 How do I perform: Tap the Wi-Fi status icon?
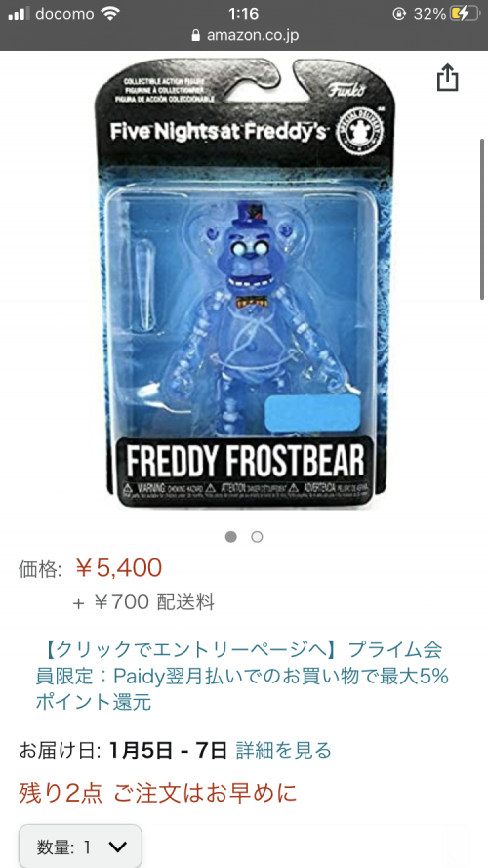(110, 14)
